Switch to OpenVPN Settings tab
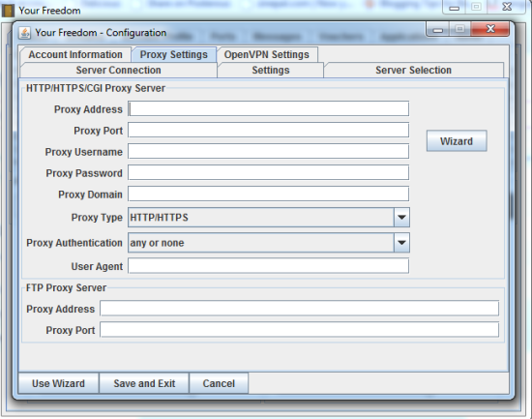 click(267, 54)
